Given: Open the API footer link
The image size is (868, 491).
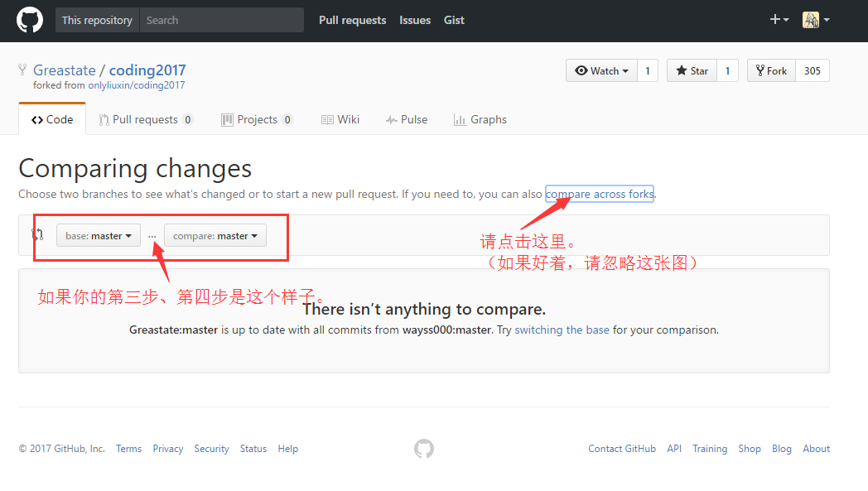Looking at the screenshot, I should click(674, 449).
